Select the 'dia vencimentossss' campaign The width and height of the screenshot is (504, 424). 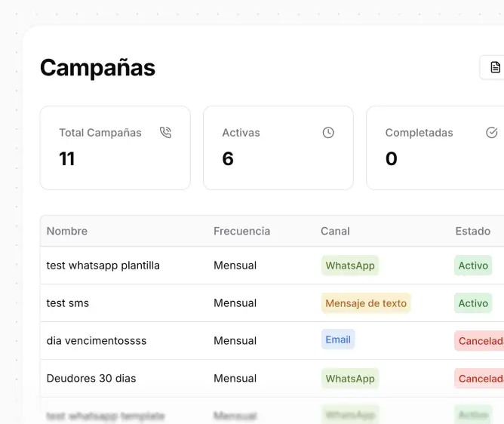click(97, 341)
